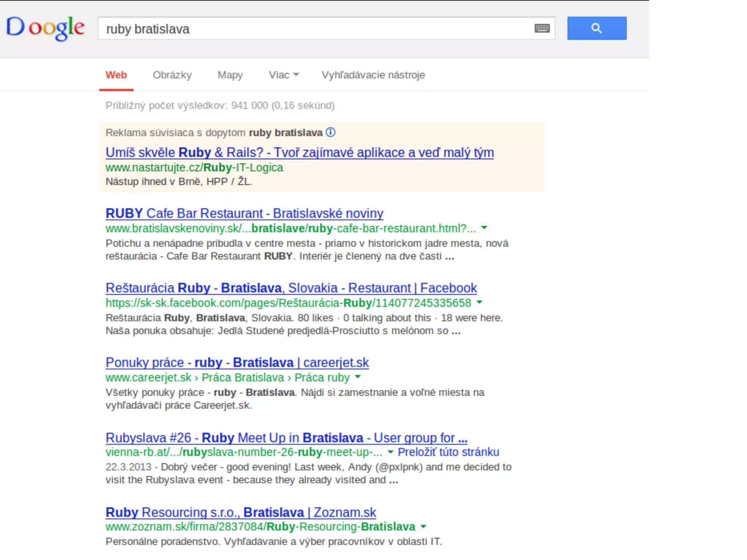Expand the facebook.com result URL arrow
The height and width of the screenshot is (560, 747).
click(480, 302)
